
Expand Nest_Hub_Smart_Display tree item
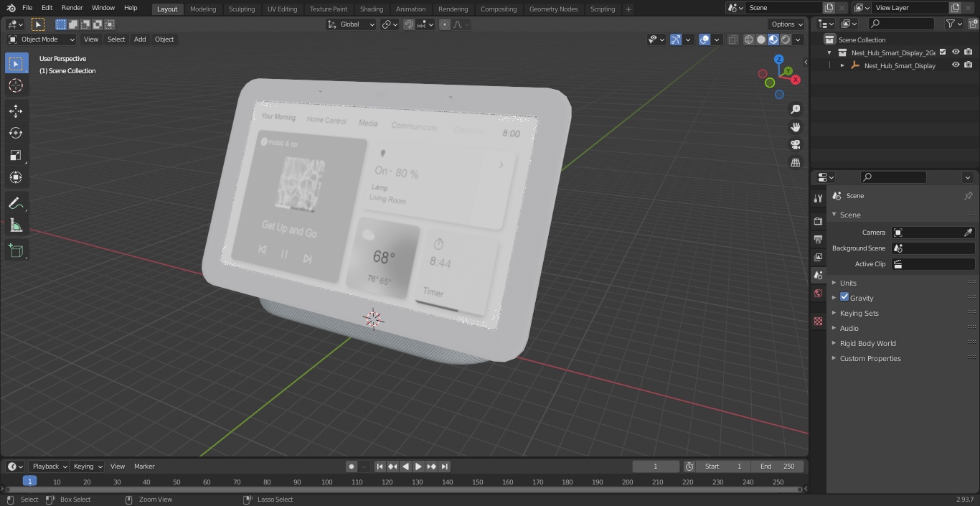click(x=842, y=65)
